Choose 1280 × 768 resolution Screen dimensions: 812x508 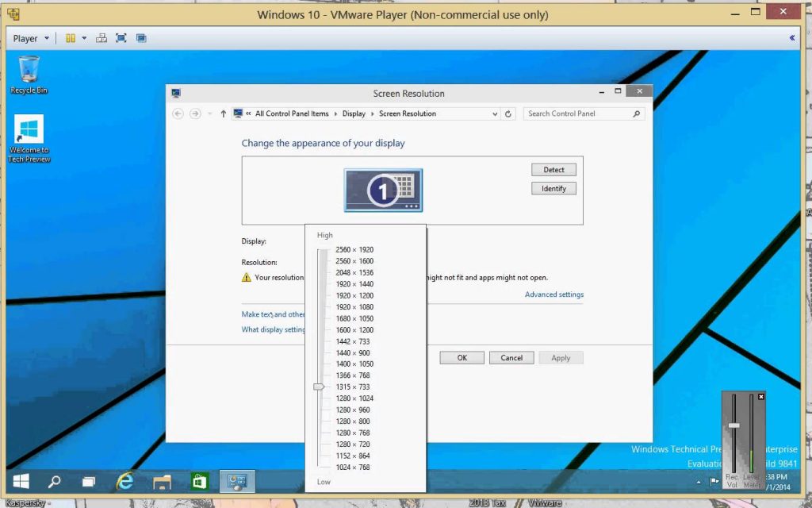353,433
